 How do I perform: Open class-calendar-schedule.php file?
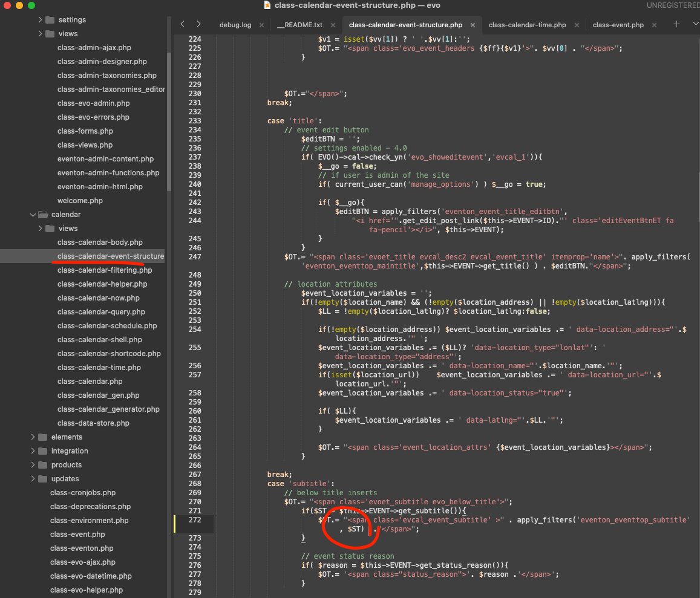107,325
